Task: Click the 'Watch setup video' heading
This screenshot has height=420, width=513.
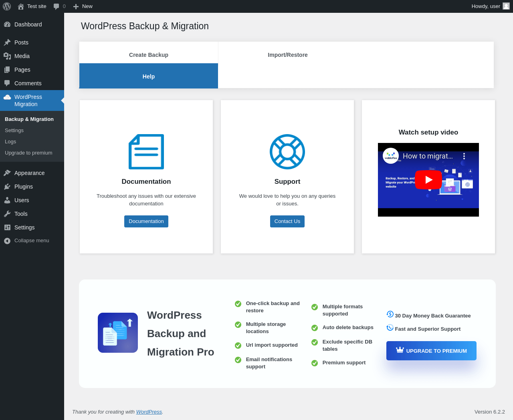Action: click(428, 133)
